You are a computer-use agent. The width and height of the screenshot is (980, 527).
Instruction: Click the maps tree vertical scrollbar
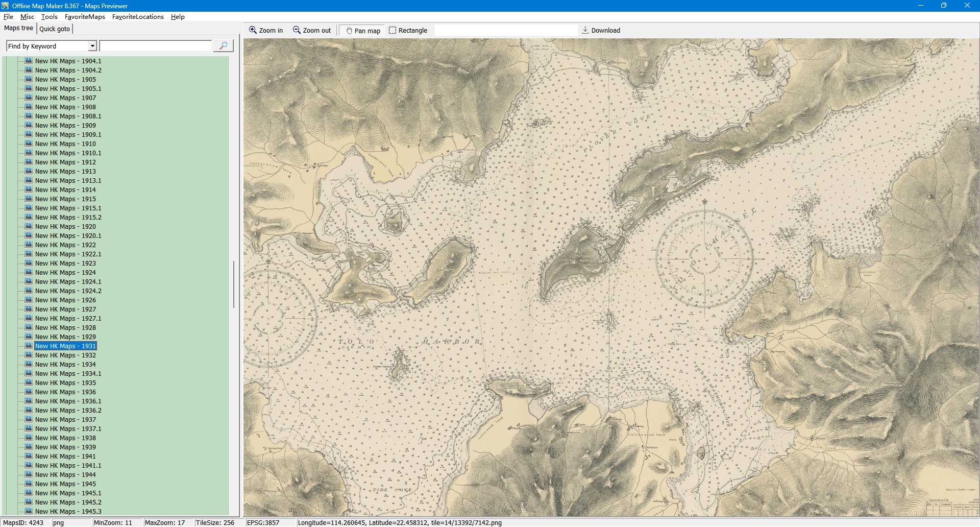[234, 284]
